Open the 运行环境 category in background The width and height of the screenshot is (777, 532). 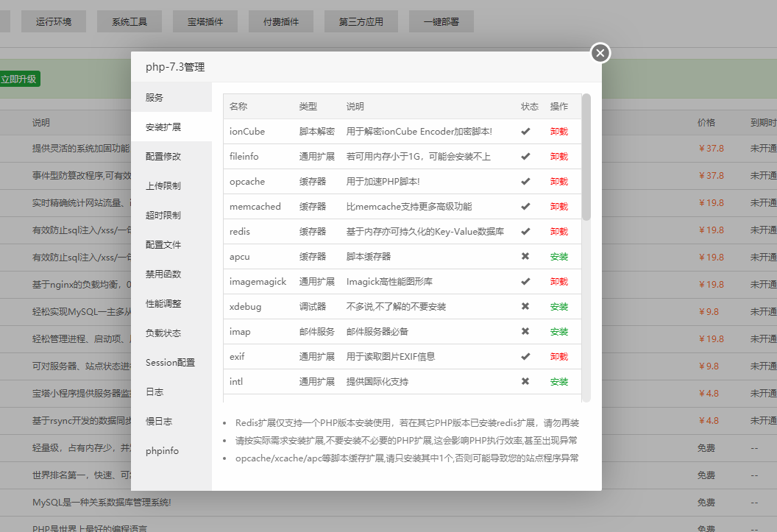click(54, 22)
